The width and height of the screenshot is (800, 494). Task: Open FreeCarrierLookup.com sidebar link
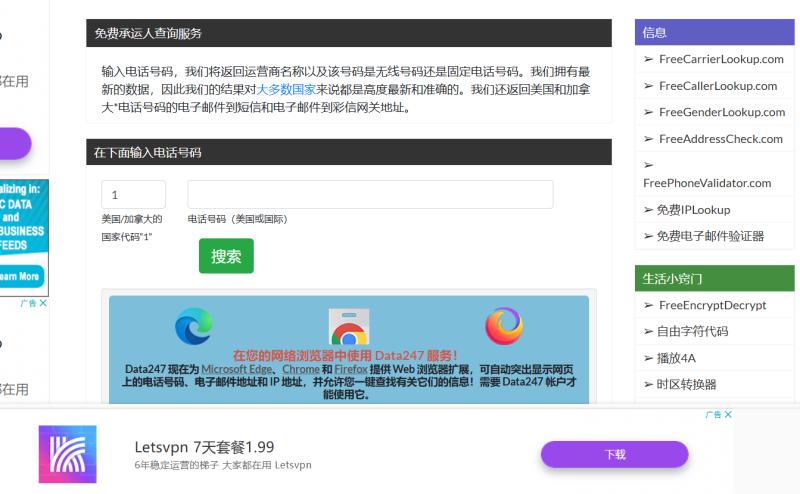(x=721, y=59)
